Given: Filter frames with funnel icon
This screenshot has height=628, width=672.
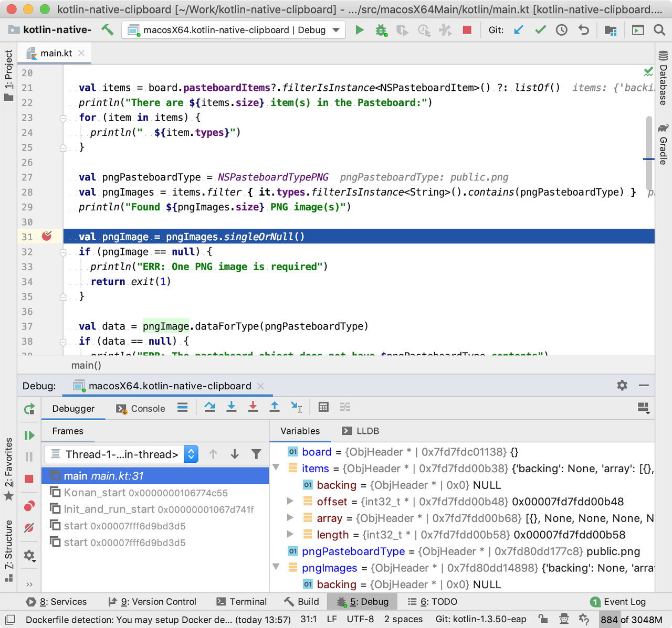Looking at the screenshot, I should (256, 454).
